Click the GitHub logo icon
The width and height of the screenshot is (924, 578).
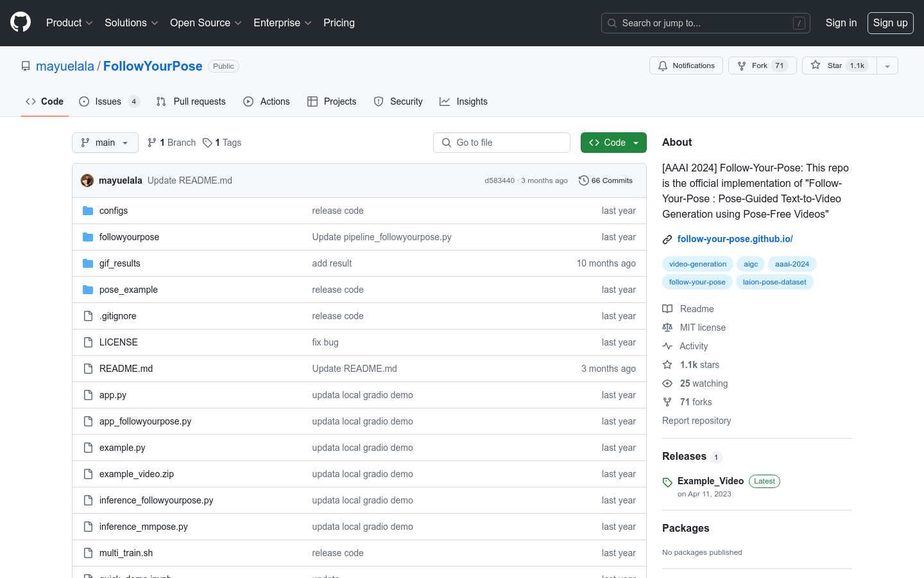pos(21,22)
